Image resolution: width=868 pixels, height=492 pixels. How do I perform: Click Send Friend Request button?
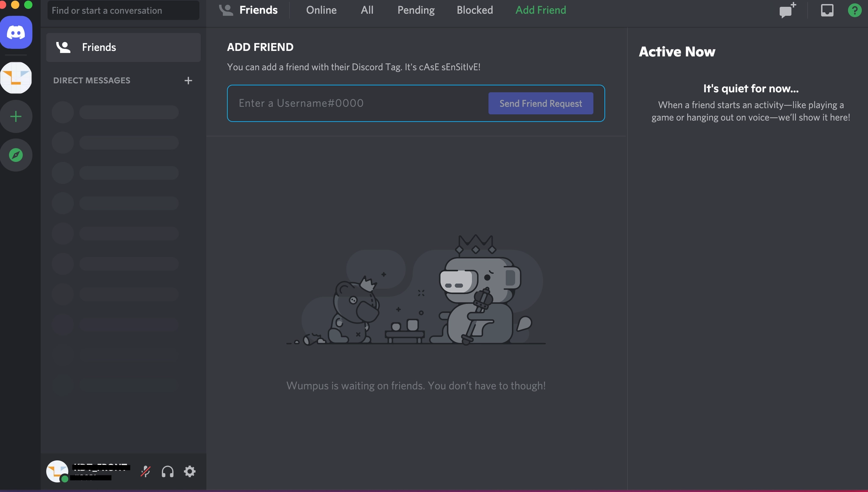[x=540, y=103]
